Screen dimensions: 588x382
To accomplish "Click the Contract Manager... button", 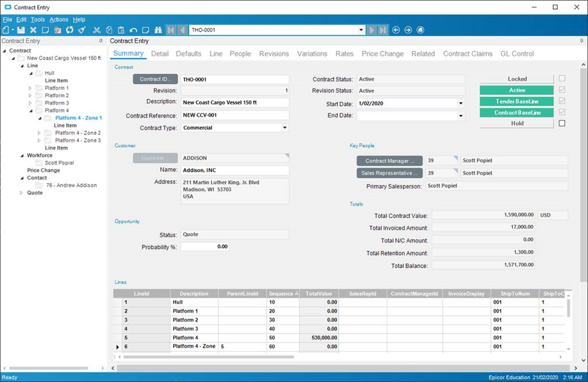I will click(x=390, y=161).
